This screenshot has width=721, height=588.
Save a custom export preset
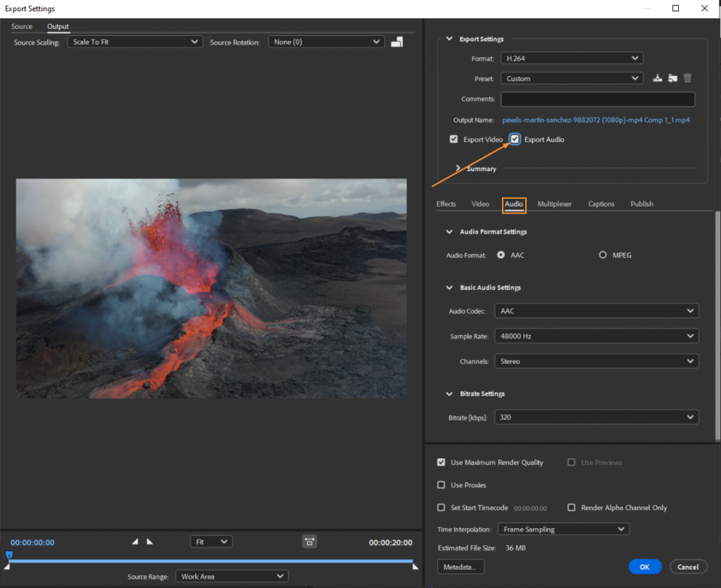[x=658, y=78]
